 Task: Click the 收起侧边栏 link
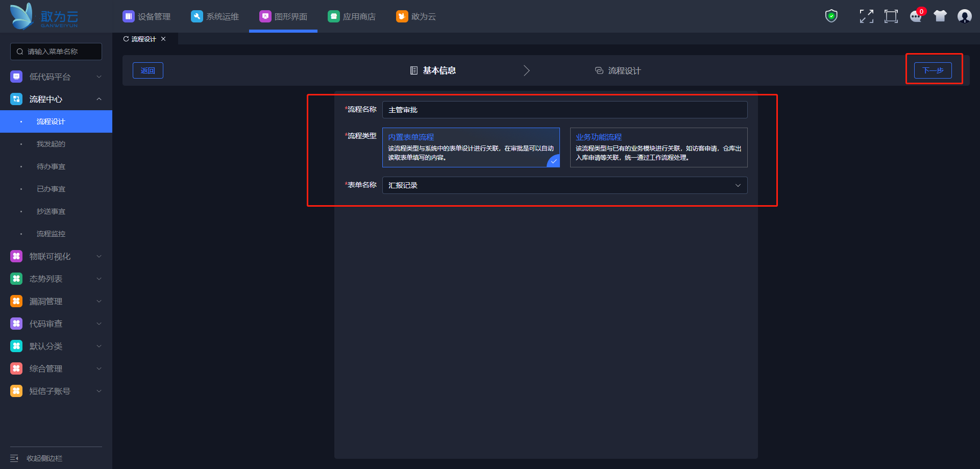click(44, 458)
